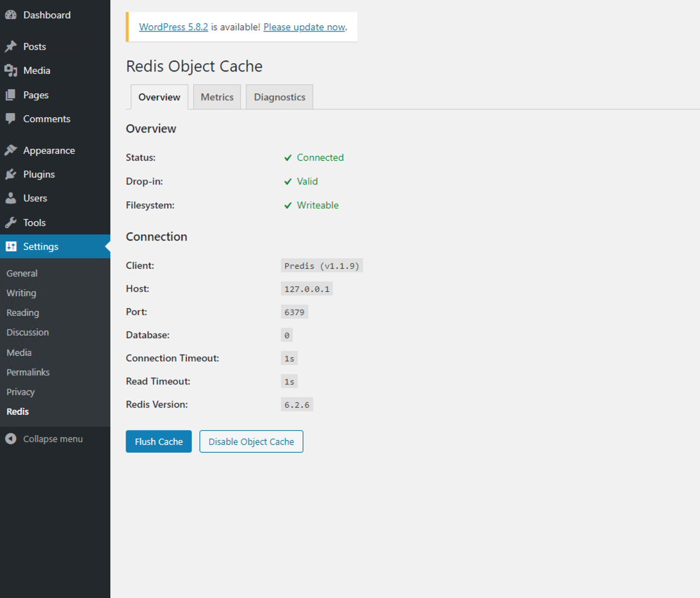This screenshot has width=700, height=598.
Task: Open Media settings submenu item
Action: pyautogui.click(x=19, y=352)
